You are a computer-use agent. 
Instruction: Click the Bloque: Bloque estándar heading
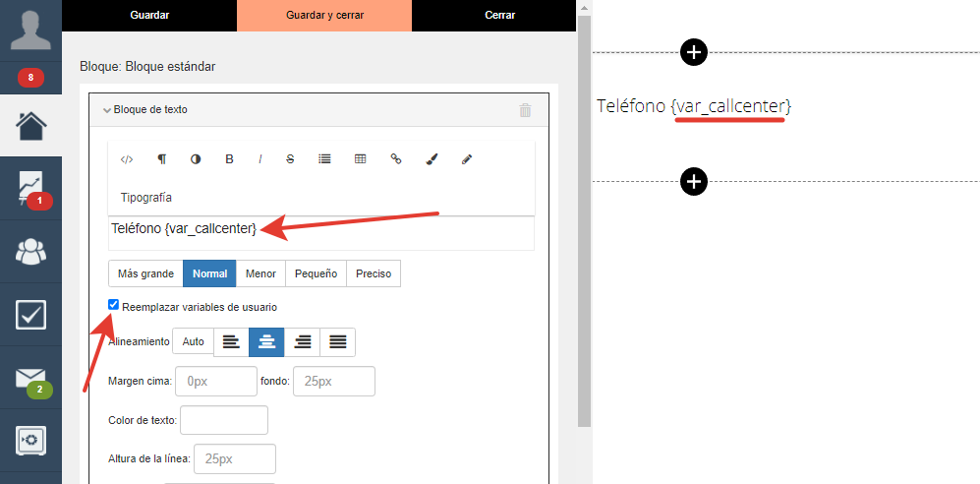coord(147,66)
